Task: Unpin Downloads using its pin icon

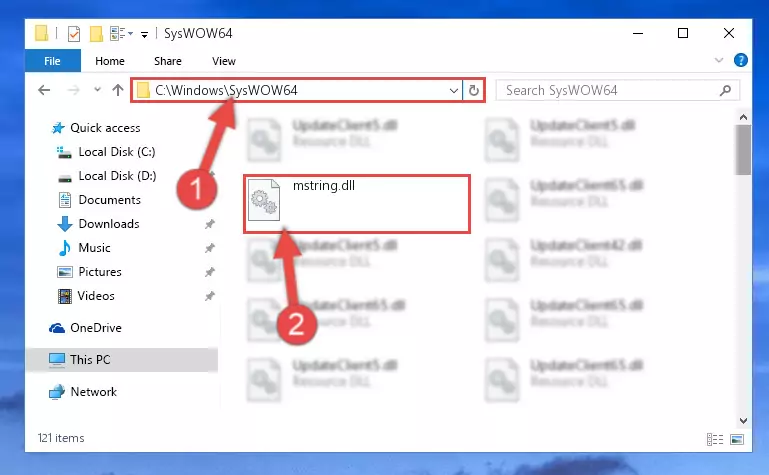Action: click(209, 224)
